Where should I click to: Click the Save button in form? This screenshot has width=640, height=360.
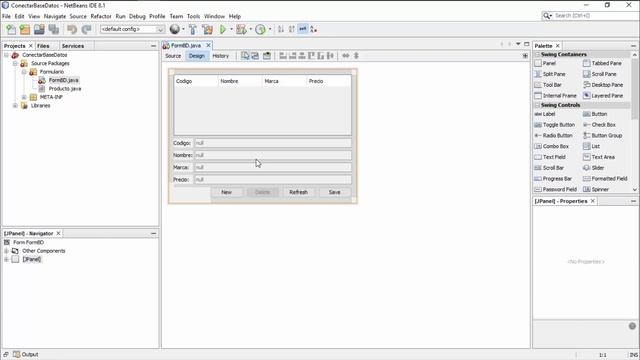334,192
